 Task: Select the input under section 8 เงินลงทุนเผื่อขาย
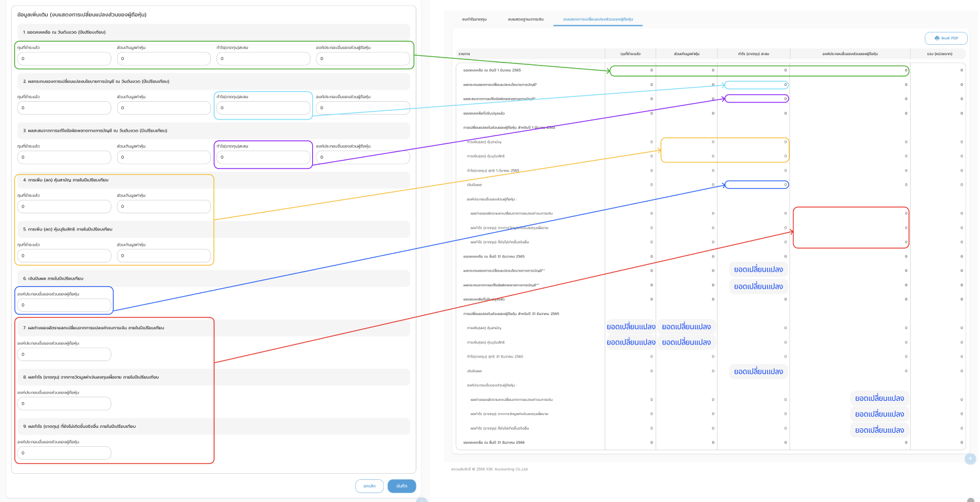(x=64, y=403)
